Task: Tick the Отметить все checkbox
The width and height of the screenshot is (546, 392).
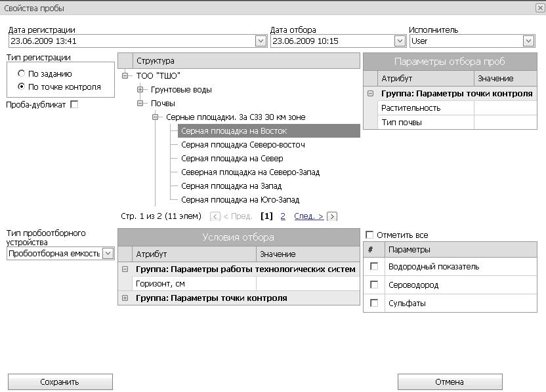Action: click(x=369, y=235)
